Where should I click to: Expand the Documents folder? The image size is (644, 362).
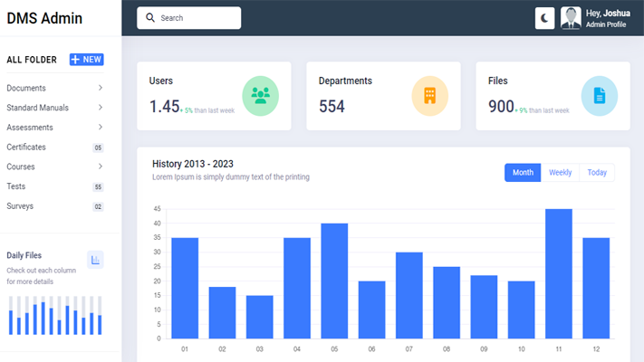click(x=55, y=88)
